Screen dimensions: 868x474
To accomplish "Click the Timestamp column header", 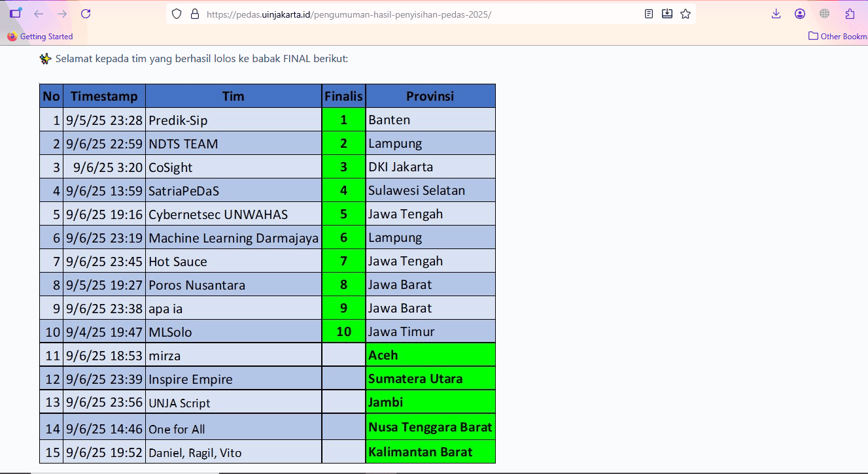I will (x=104, y=96).
